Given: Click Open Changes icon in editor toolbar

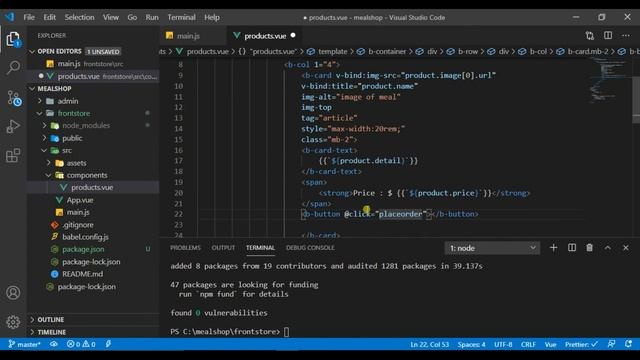Looking at the screenshot, I should point(589,36).
